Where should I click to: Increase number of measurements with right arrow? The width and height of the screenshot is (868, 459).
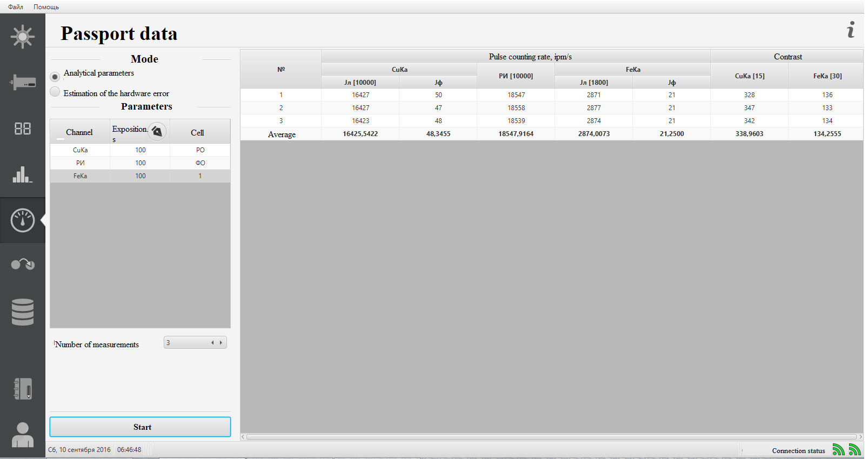coord(221,343)
